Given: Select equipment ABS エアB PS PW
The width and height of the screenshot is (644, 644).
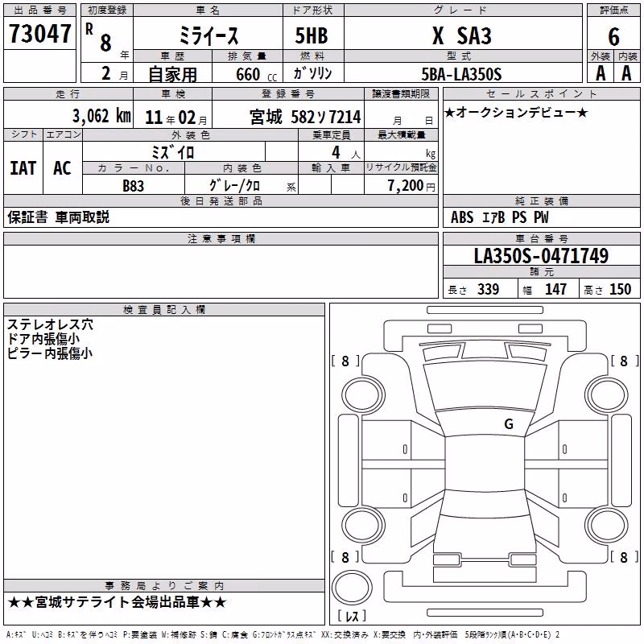Looking at the screenshot, I should pyautogui.click(x=499, y=217).
